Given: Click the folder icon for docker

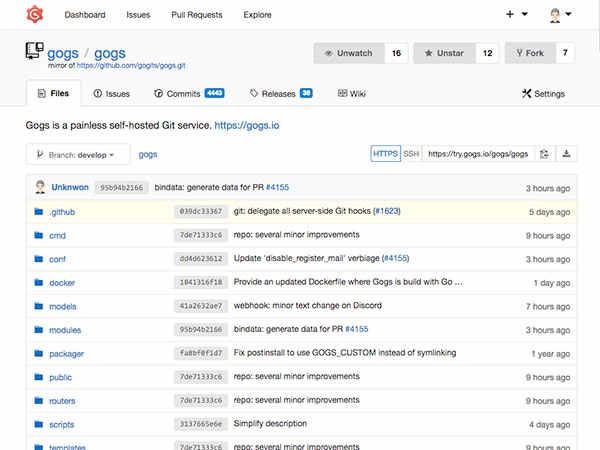Looking at the screenshot, I should 39,282.
